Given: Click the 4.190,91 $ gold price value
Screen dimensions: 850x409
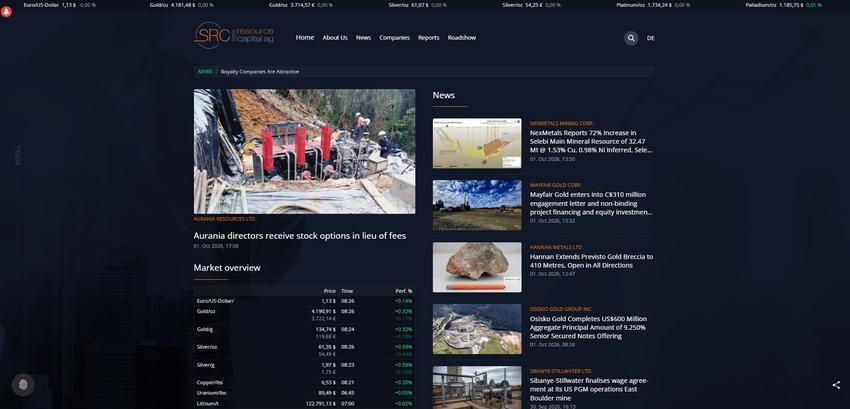Looking at the screenshot, I should 324,311.
